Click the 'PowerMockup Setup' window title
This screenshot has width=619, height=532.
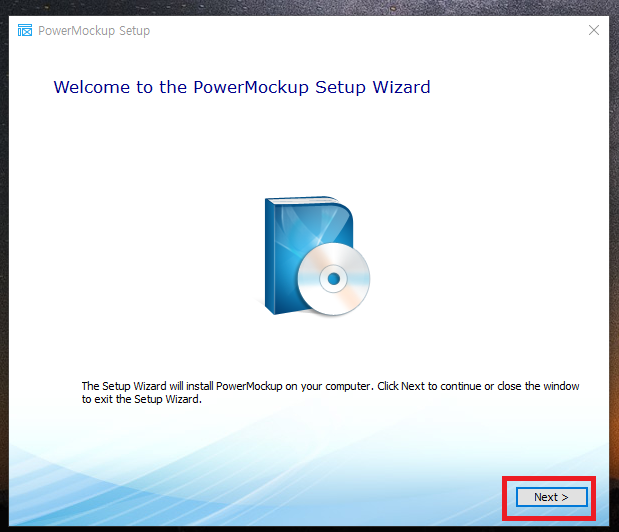coord(94,31)
